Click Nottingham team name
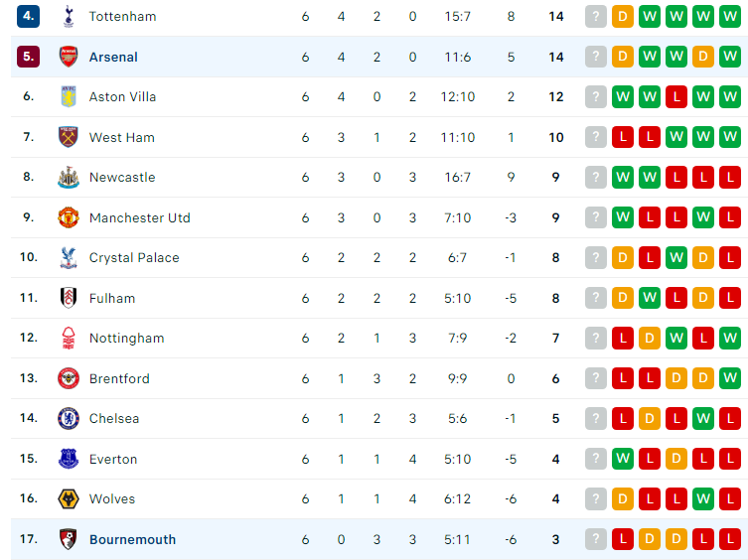748x560 pixels. [x=127, y=339]
